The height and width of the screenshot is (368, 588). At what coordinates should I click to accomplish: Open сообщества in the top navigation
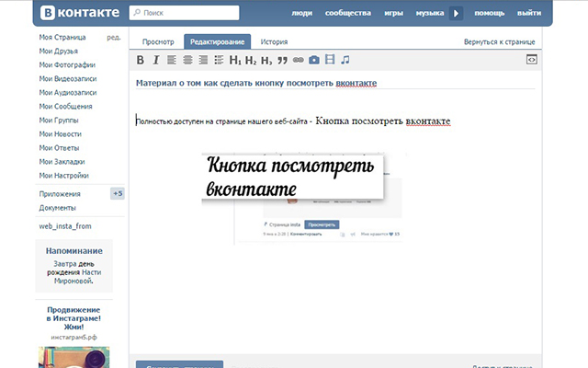(x=348, y=13)
